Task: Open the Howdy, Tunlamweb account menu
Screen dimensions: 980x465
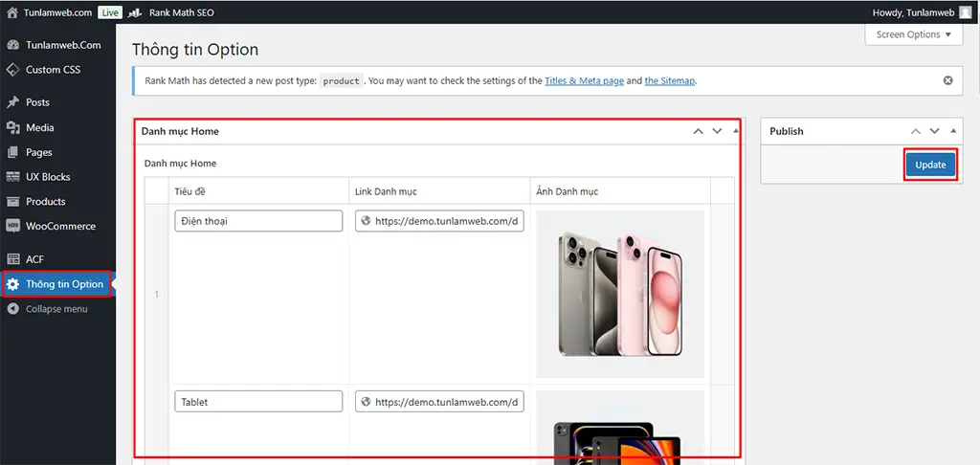Action: click(x=922, y=12)
